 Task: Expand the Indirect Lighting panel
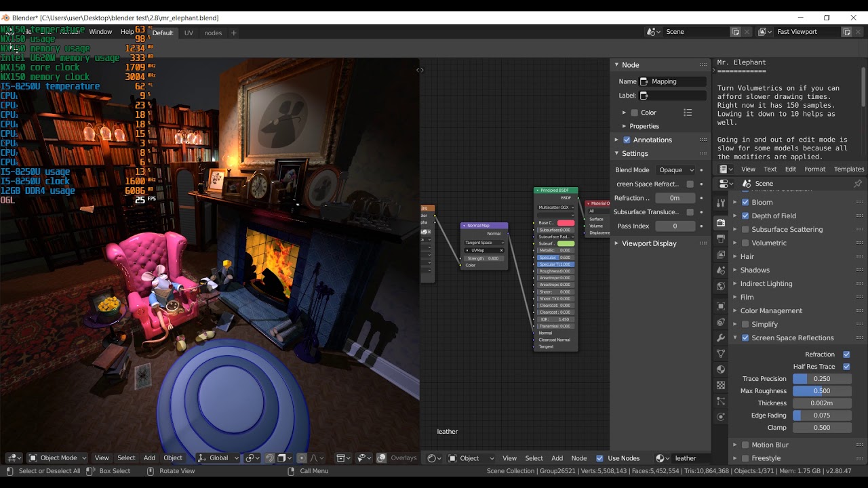coord(766,283)
